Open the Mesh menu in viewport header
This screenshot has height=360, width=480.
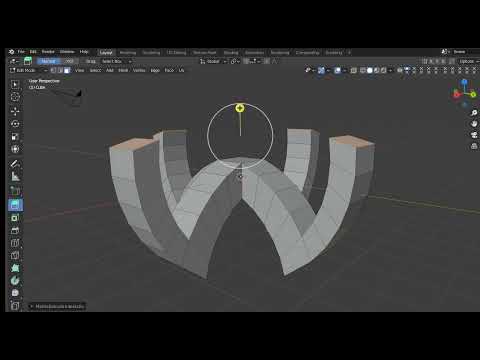[123, 70]
